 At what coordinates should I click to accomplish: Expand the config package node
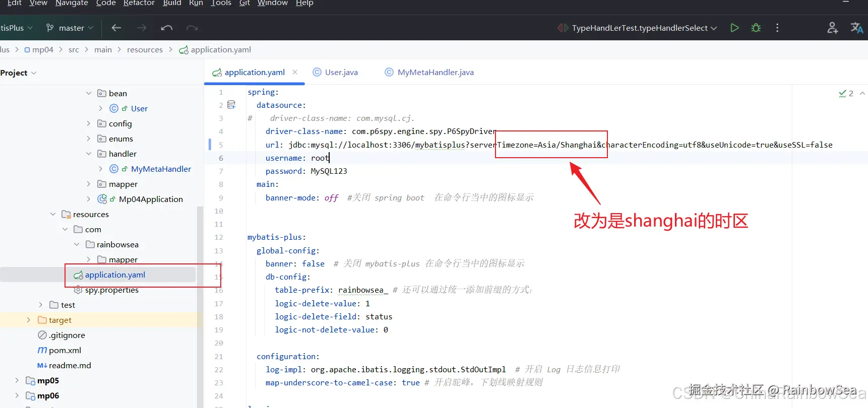pos(89,123)
